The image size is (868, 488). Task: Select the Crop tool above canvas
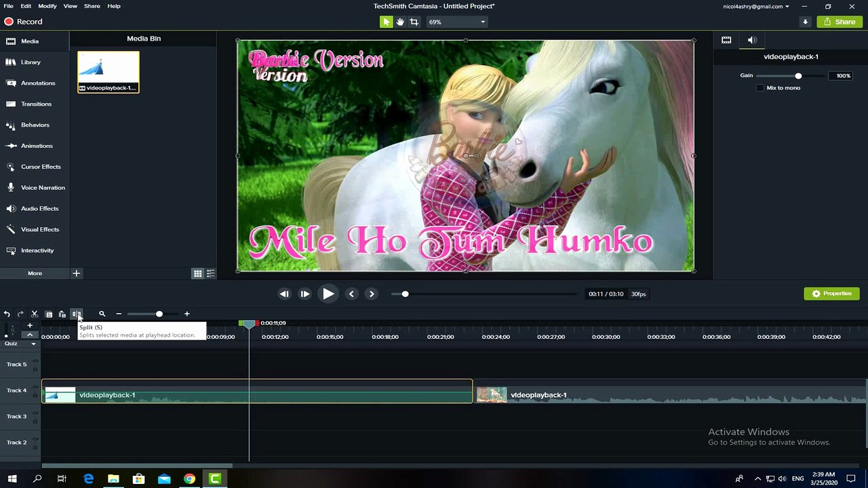click(414, 22)
